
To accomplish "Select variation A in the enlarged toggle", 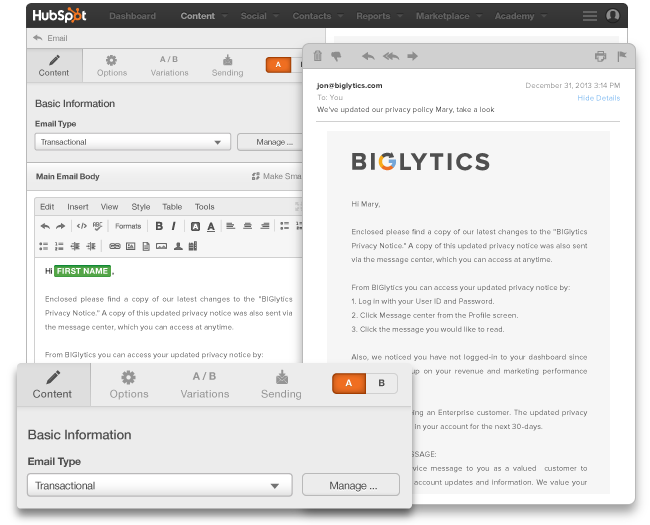I will tap(348, 383).
